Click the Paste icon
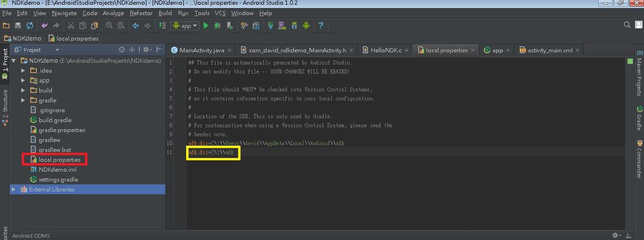This screenshot has width=644, height=240. [94, 25]
